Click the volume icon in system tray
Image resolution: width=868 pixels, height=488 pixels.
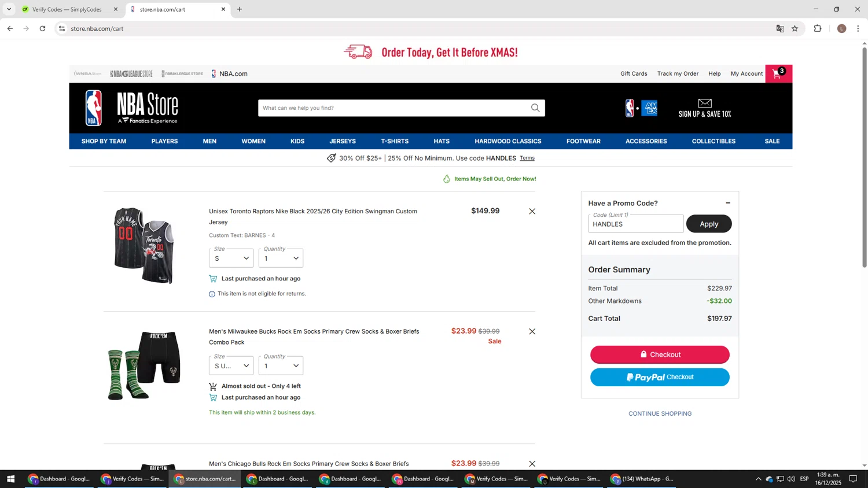(791, 479)
